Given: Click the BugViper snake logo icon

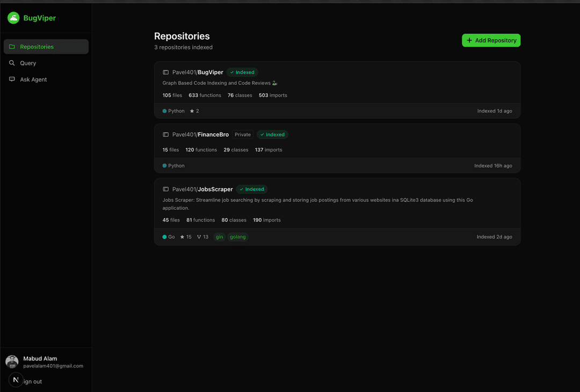Looking at the screenshot, I should [13, 17].
